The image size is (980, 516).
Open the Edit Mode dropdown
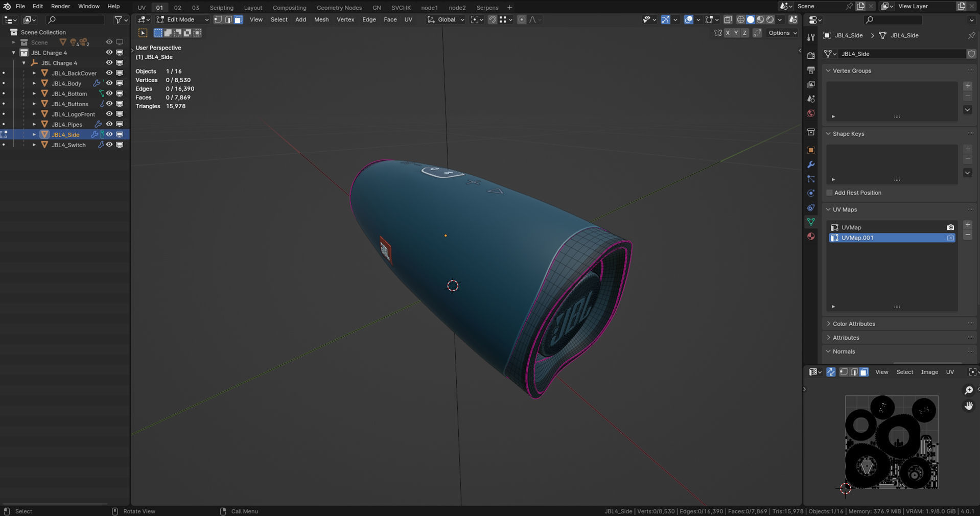pos(183,19)
